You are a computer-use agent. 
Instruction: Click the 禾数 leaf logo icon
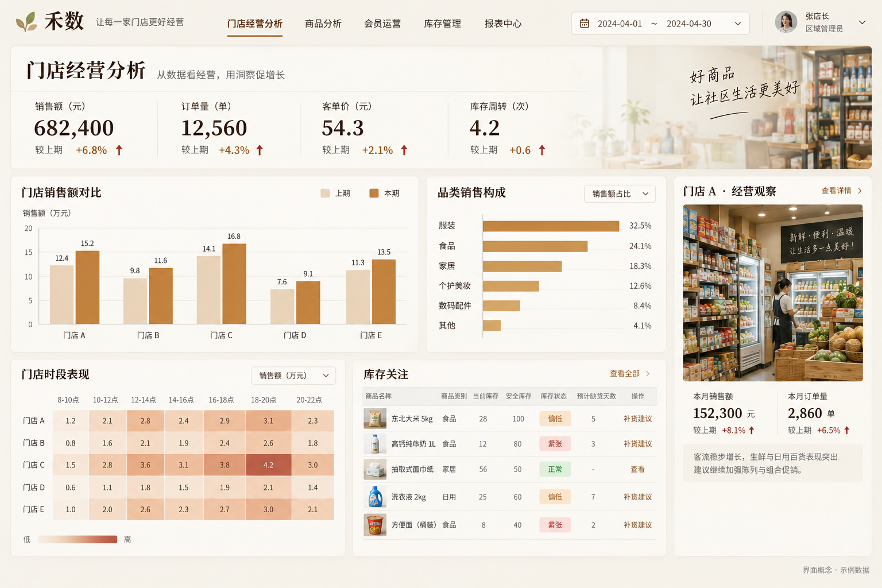pos(26,22)
